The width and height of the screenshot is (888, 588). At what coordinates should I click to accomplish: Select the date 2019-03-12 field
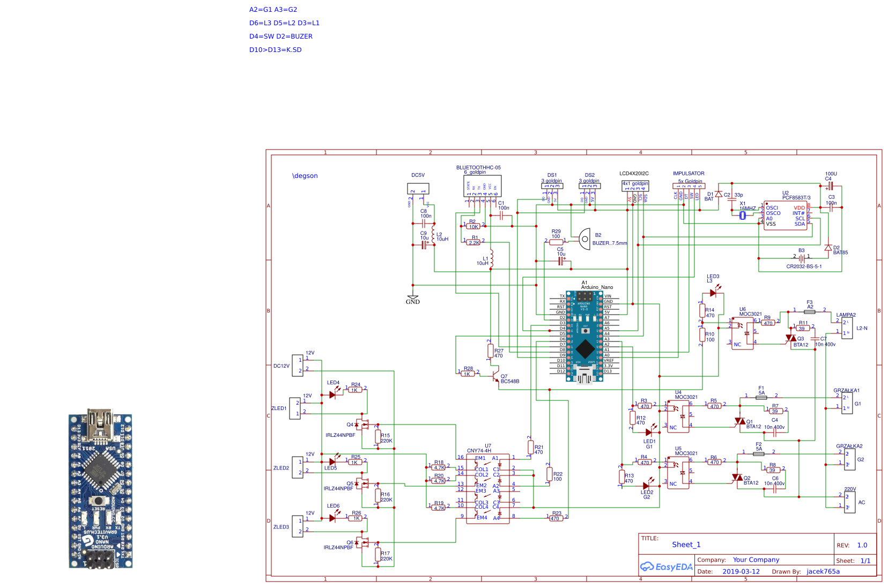point(741,571)
